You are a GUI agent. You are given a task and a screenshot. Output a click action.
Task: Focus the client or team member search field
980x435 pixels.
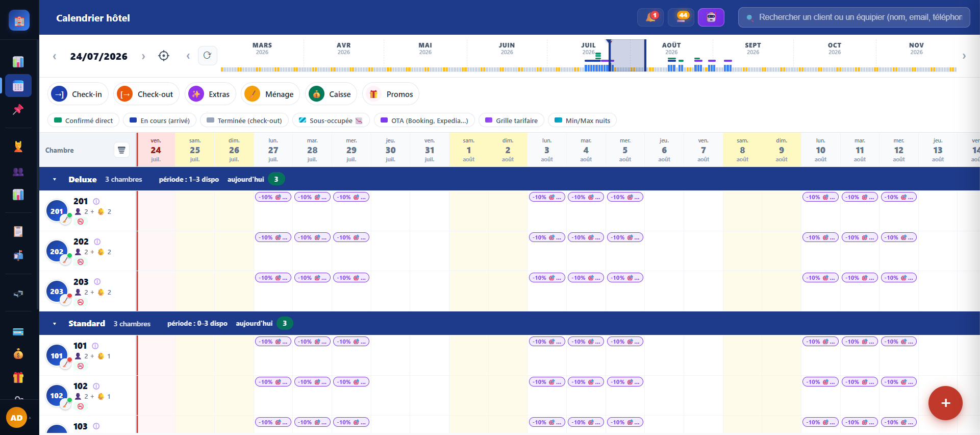tap(854, 17)
